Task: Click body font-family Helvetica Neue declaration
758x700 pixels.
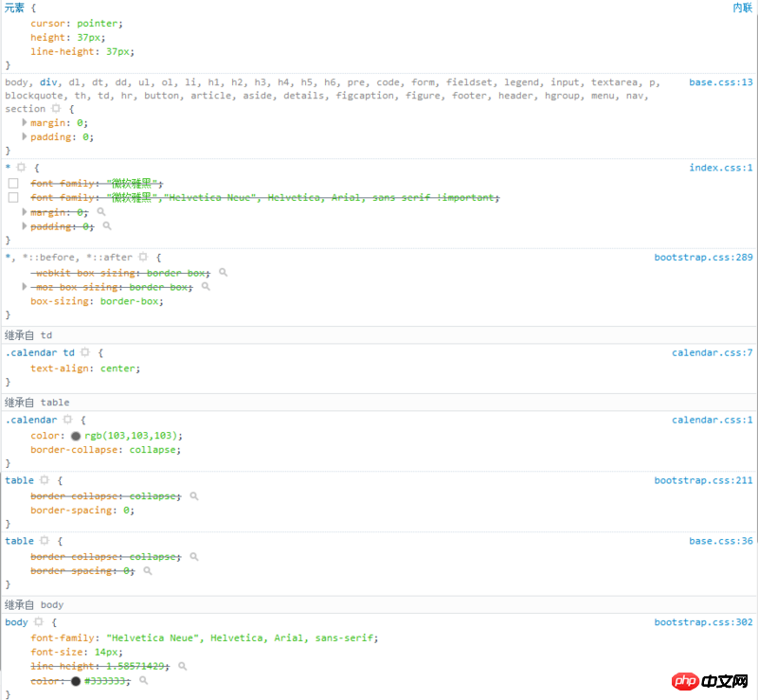Action: point(204,638)
